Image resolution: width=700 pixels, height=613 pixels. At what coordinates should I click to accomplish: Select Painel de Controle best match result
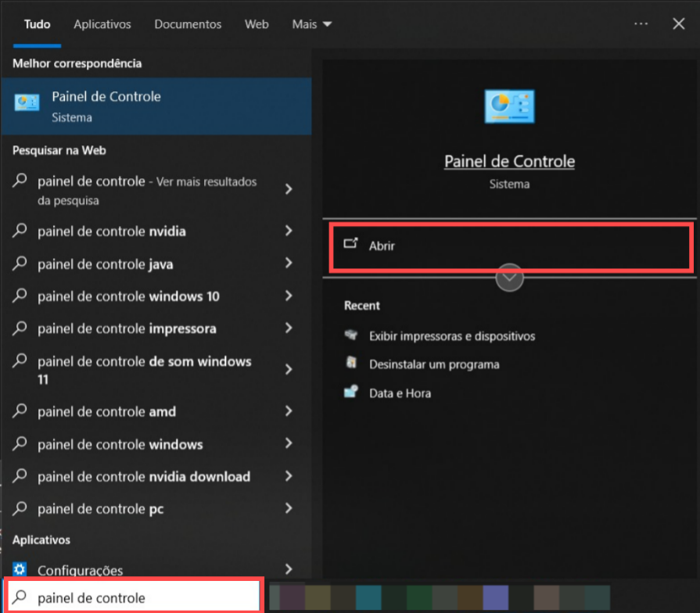pyautogui.click(x=156, y=106)
